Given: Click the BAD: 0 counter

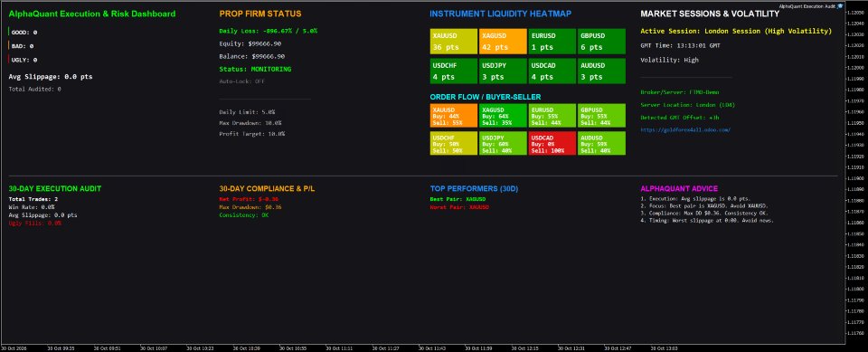Looking at the screenshot, I should [x=22, y=46].
